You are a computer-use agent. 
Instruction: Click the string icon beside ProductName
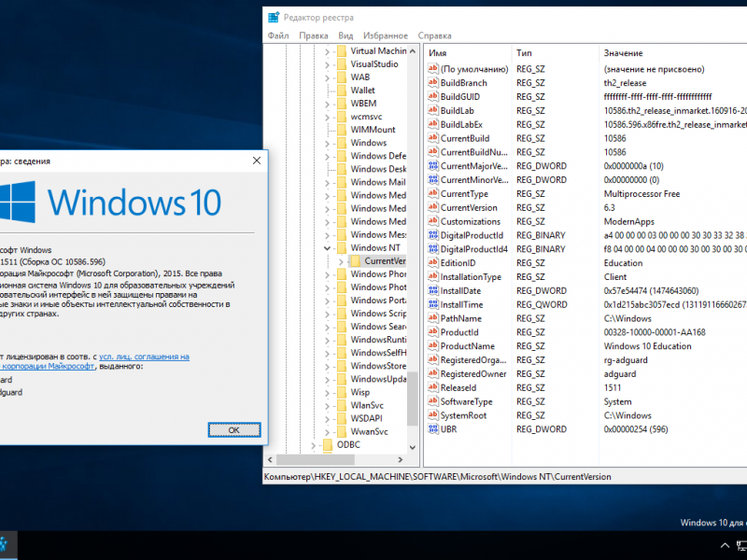[x=433, y=345]
